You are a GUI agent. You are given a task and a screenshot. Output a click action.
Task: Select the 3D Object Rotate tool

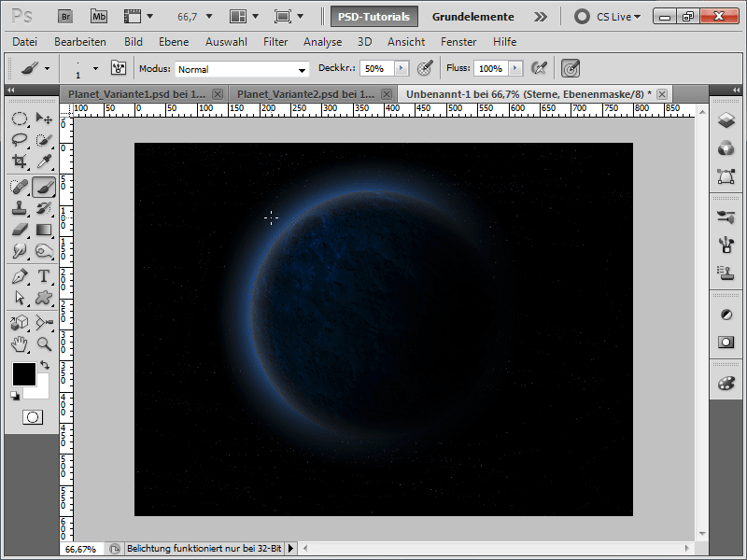(x=19, y=323)
